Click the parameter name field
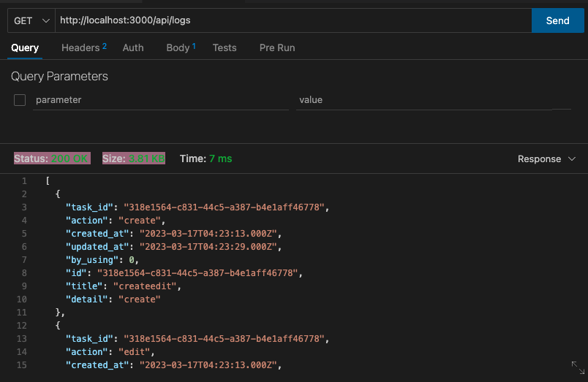The image size is (588, 382). 160,100
